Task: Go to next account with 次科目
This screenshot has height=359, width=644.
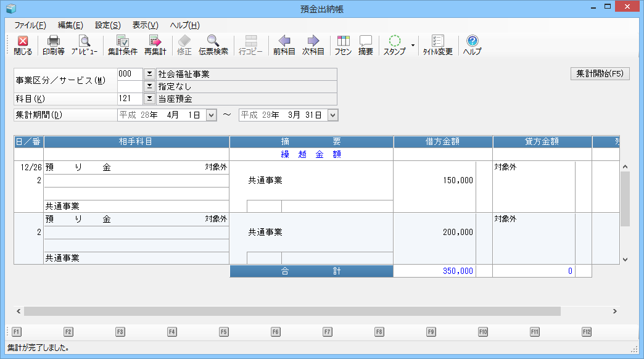Action: [x=313, y=46]
